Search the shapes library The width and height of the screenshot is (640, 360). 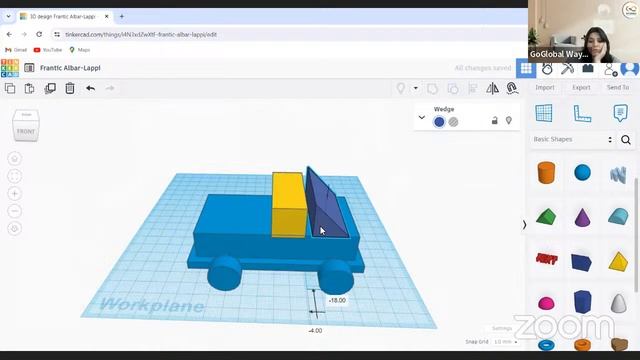coord(626,140)
